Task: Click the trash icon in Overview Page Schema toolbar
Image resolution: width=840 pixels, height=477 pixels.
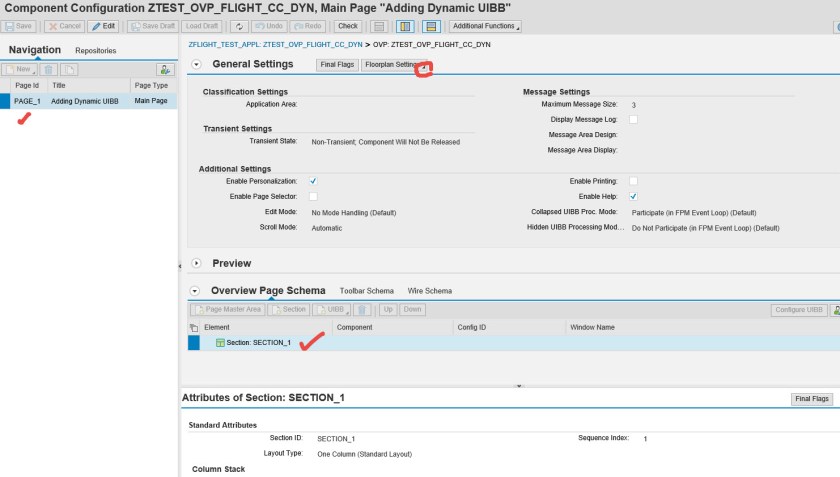Action: pyautogui.click(x=363, y=310)
